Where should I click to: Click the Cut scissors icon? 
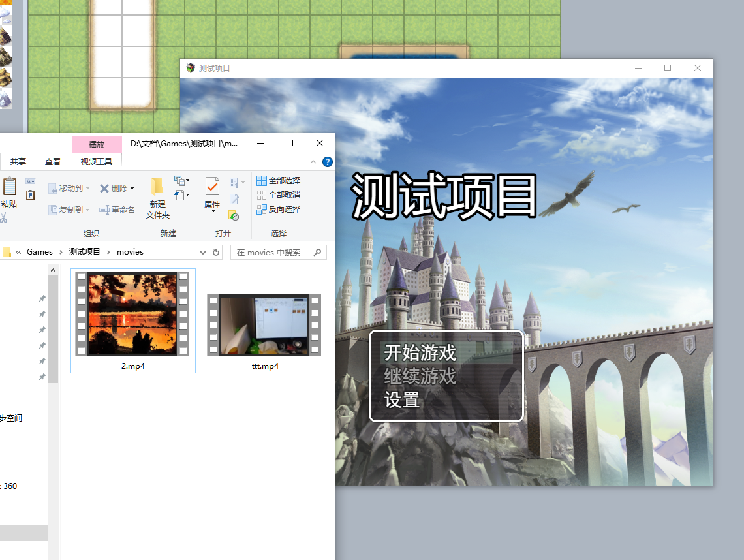coord(3,217)
